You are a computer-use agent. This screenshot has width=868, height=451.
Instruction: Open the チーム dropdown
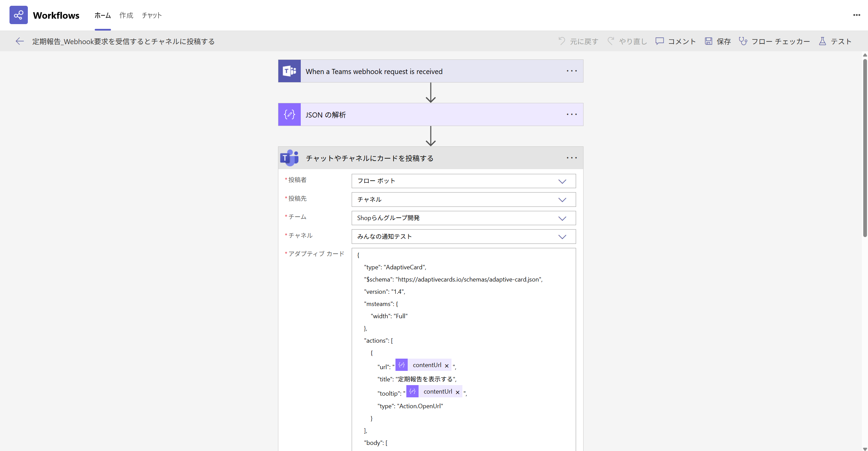[464, 218]
